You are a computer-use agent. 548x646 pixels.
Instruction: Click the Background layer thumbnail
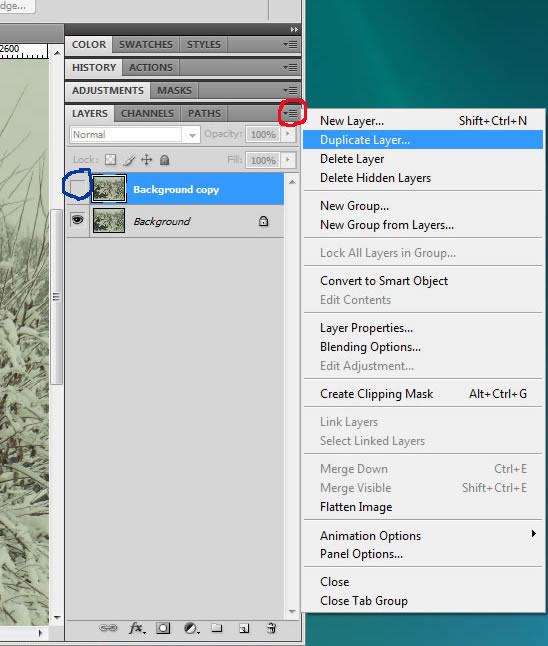109,220
